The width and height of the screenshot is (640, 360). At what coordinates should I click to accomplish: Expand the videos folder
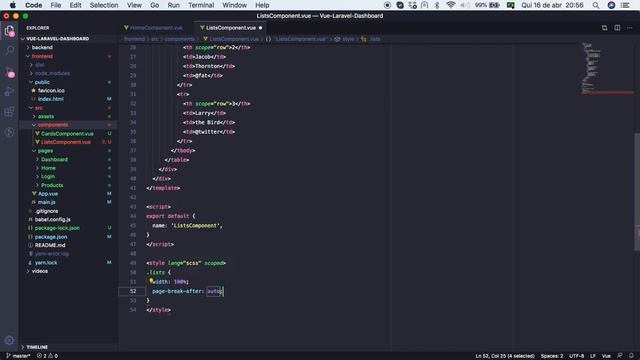pos(40,271)
